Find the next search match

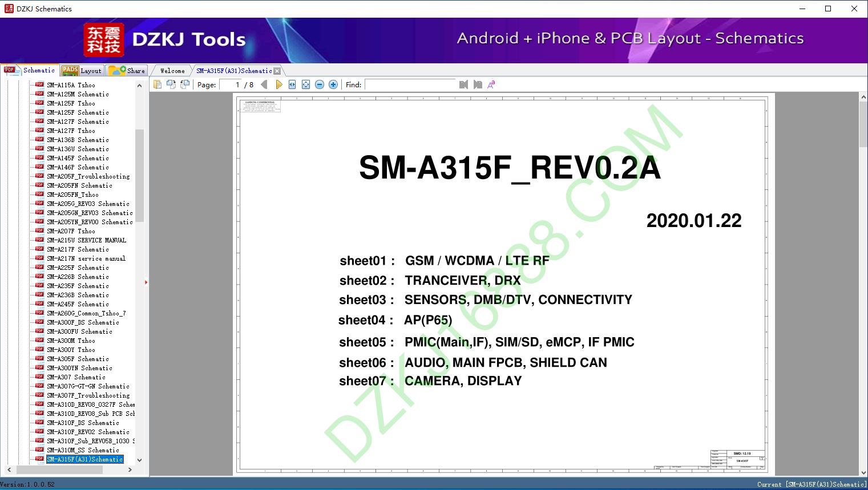pos(478,84)
